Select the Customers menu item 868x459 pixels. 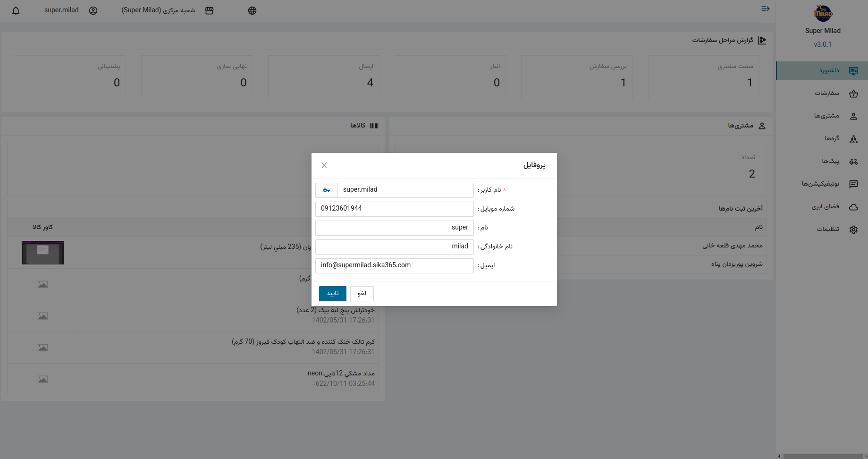(x=826, y=116)
